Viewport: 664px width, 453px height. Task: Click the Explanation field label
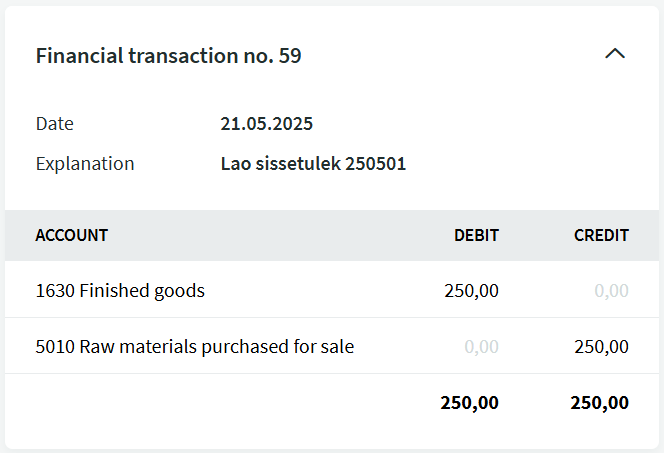click(85, 164)
